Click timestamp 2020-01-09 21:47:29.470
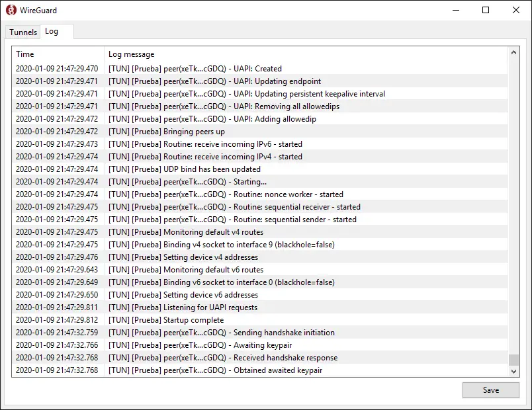The image size is (532, 410). point(57,69)
